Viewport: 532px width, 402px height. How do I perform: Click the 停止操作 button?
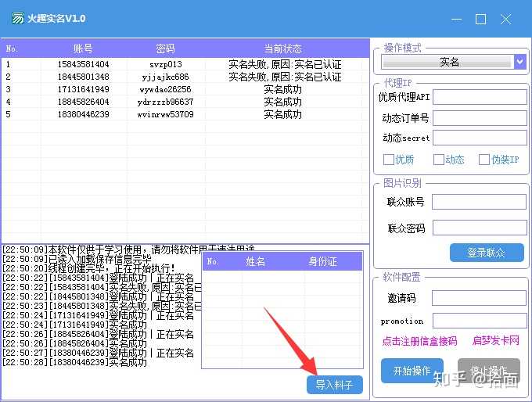[488, 371]
